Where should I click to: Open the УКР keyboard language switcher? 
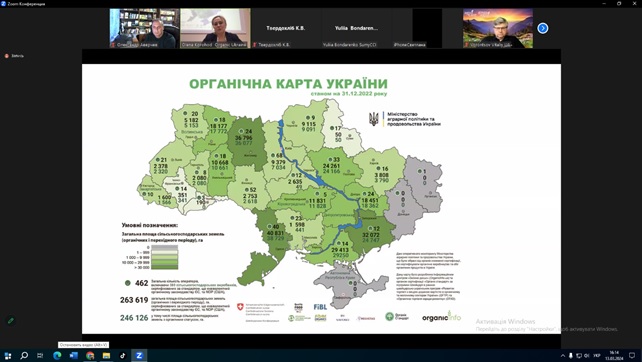pos(597,355)
